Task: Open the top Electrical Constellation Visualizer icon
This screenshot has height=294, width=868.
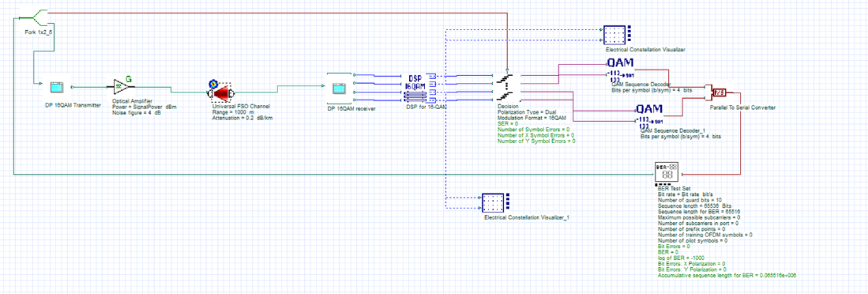Action: [x=617, y=36]
